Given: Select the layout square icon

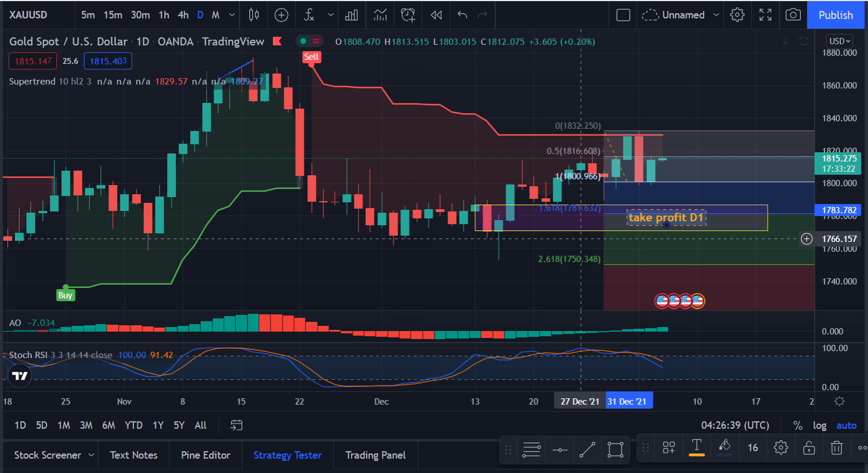Looking at the screenshot, I should [x=623, y=15].
